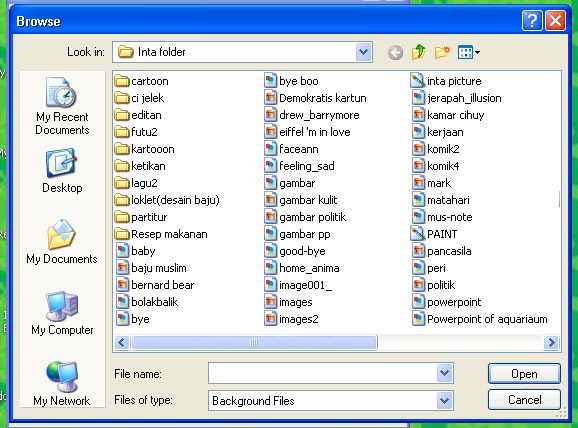Select file named gambar
Image resolution: width=578 pixels, height=428 pixels.
click(x=290, y=183)
